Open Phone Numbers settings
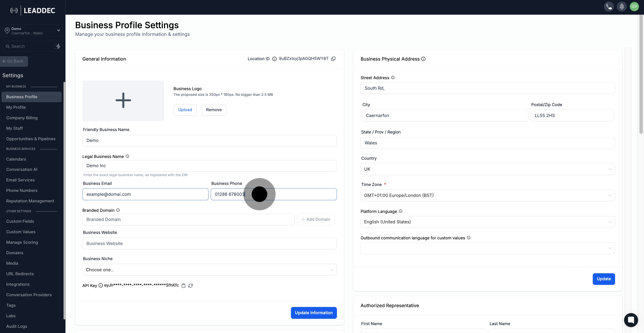The image size is (644, 333). click(x=22, y=191)
